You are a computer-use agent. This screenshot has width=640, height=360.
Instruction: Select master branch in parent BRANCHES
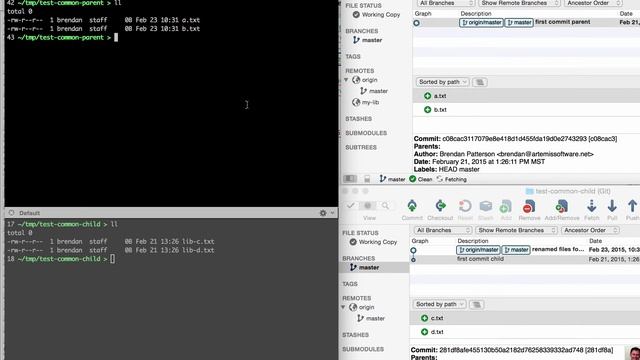(x=367, y=40)
